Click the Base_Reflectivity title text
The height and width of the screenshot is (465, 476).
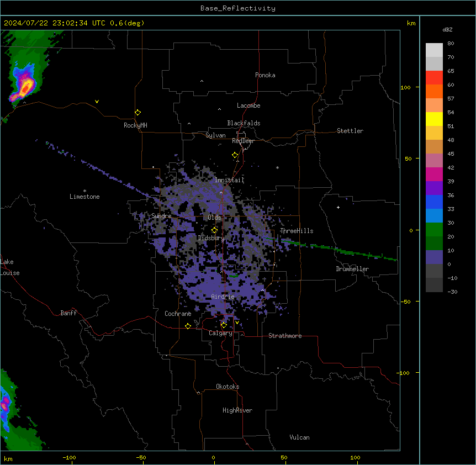[x=238, y=8]
